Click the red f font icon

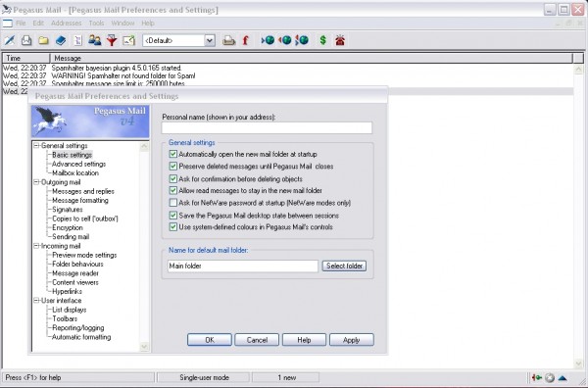point(246,40)
